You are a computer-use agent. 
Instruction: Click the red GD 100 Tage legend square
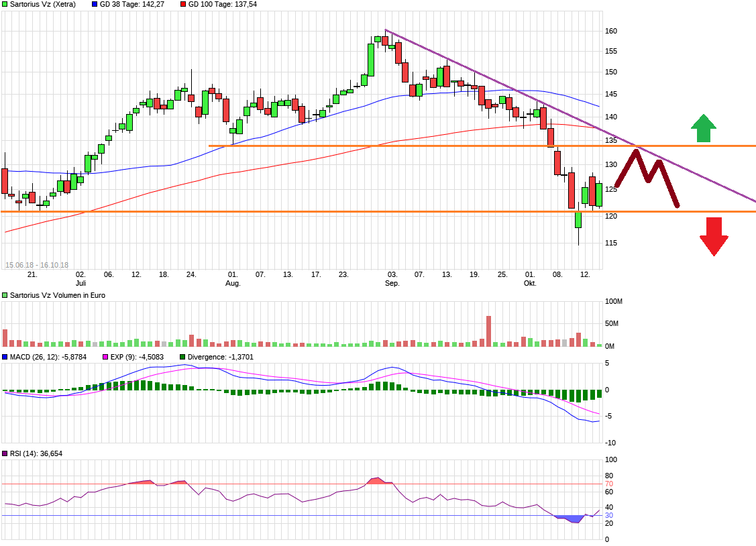click(183, 4)
